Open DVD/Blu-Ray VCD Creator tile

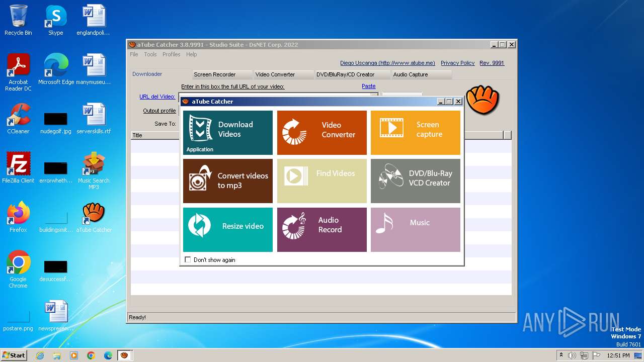pos(416,181)
